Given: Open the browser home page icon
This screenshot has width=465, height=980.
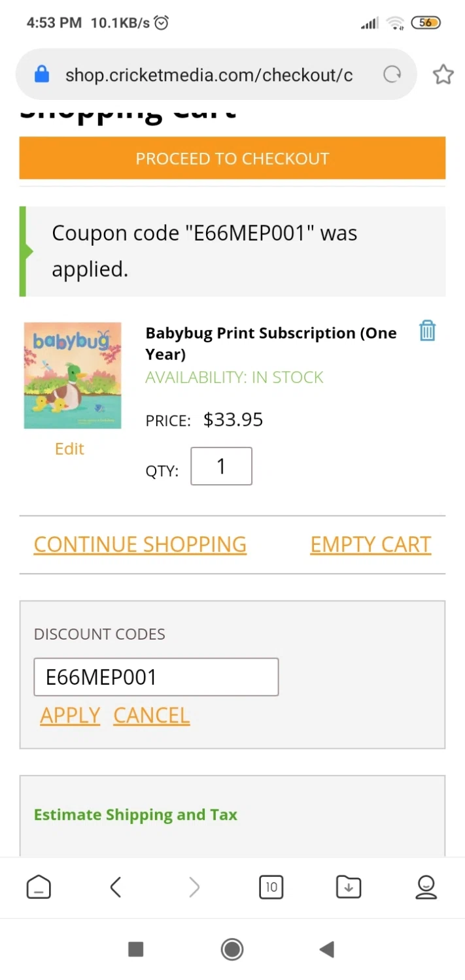Looking at the screenshot, I should 39,887.
